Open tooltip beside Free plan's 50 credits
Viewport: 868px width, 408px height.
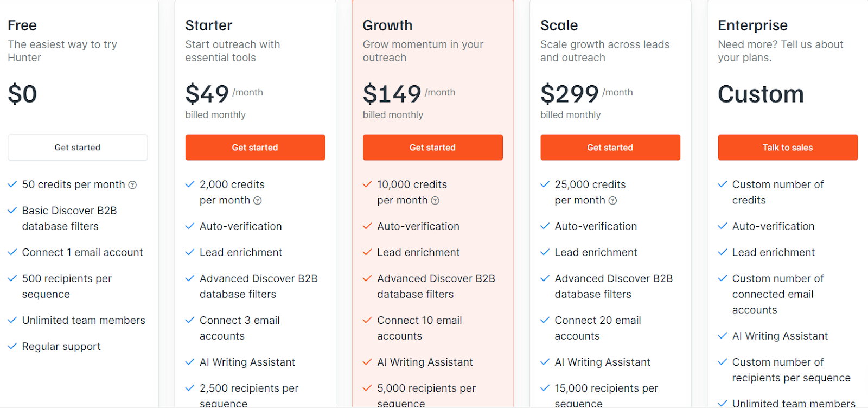point(132,184)
